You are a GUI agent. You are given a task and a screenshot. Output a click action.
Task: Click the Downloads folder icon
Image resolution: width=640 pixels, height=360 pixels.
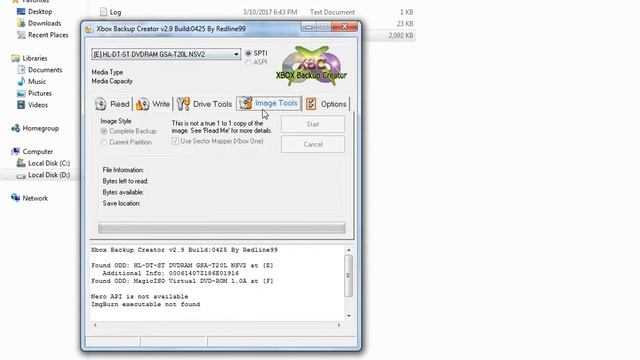[21, 23]
